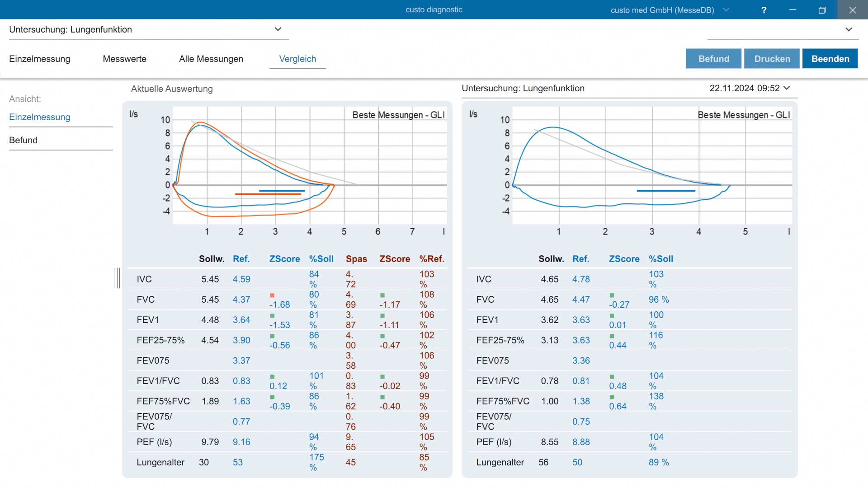Image resolution: width=868 pixels, height=488 pixels.
Task: Click the Drucken button
Action: tap(772, 59)
